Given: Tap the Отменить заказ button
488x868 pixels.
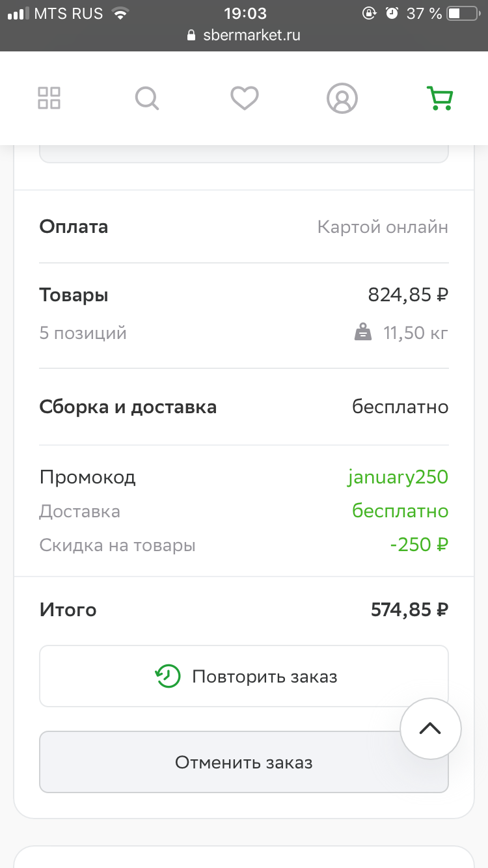Looking at the screenshot, I should 244,762.
